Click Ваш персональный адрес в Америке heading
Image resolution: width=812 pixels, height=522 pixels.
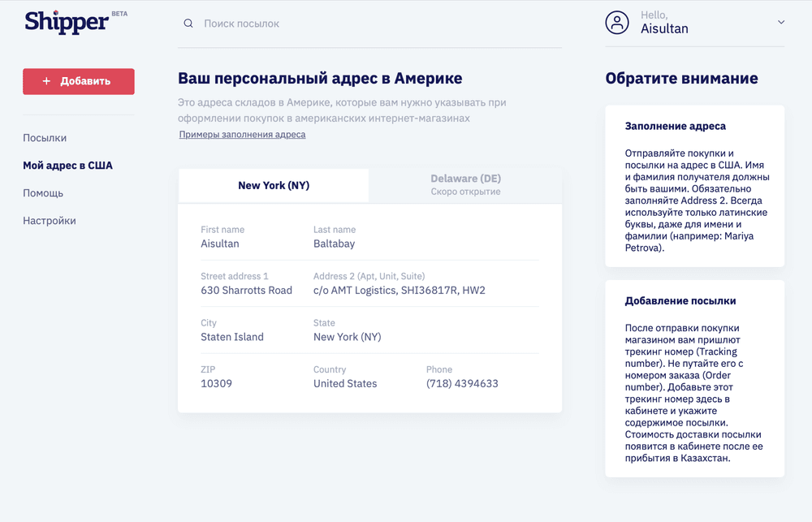[320, 78]
